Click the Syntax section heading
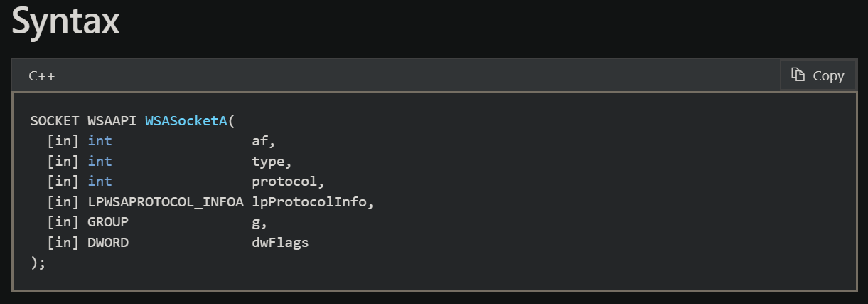The image size is (868, 304). [x=65, y=23]
